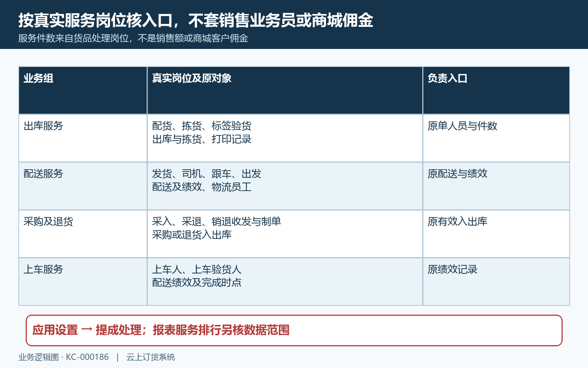588x368 pixels.
Task: Click the text 配送及绩效、物流员工
Action: click(x=202, y=187)
